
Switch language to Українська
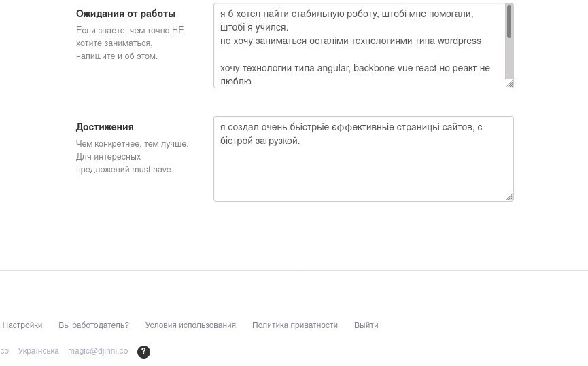(x=38, y=351)
